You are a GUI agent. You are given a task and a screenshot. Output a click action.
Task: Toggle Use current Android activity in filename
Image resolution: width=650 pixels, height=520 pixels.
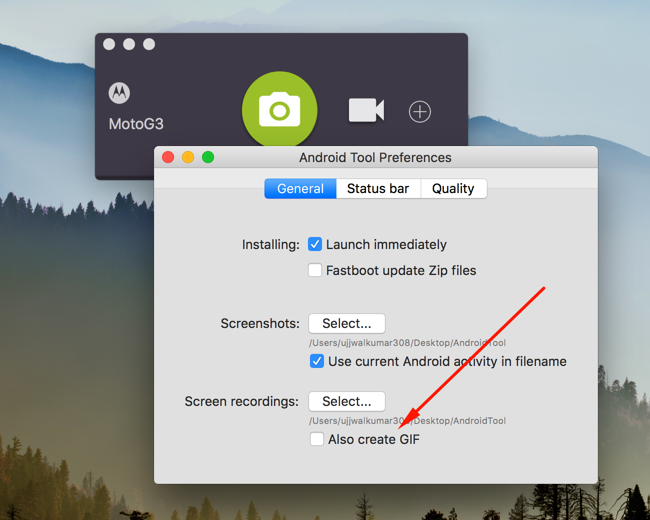(317, 361)
